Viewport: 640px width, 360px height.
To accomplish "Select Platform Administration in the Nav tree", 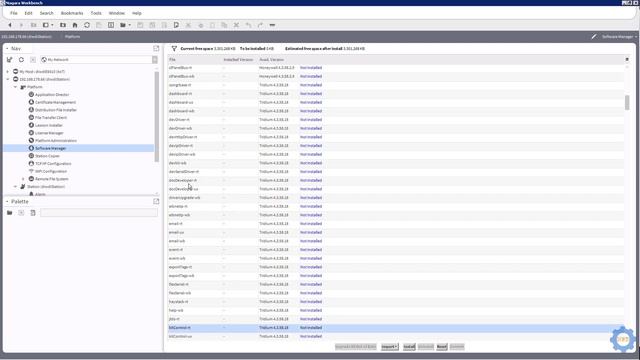I will pyautogui.click(x=56, y=141).
